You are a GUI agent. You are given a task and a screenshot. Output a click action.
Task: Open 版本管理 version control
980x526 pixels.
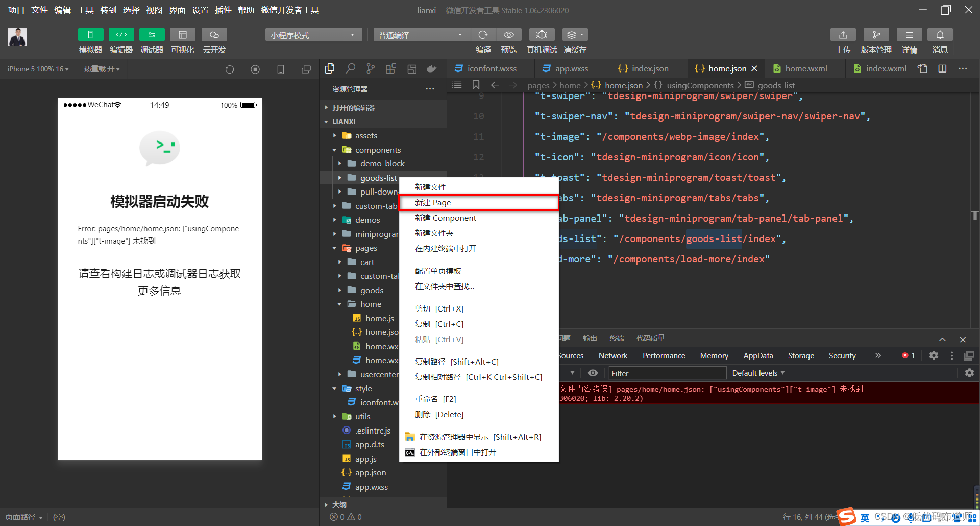pos(876,35)
